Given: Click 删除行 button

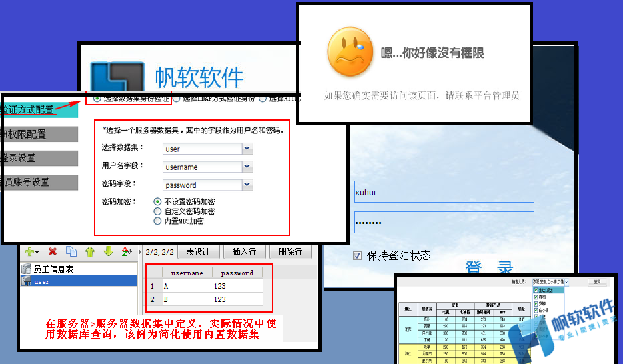Looking at the screenshot, I should (x=290, y=251).
